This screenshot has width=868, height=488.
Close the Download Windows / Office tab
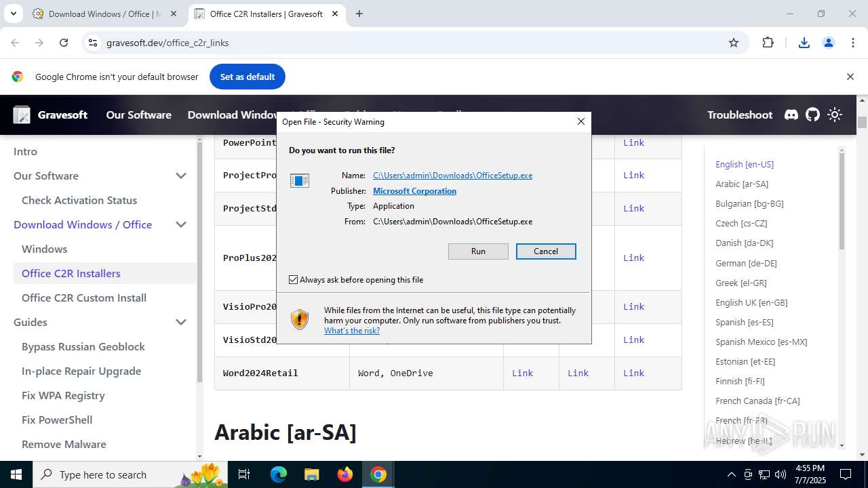[x=174, y=14]
